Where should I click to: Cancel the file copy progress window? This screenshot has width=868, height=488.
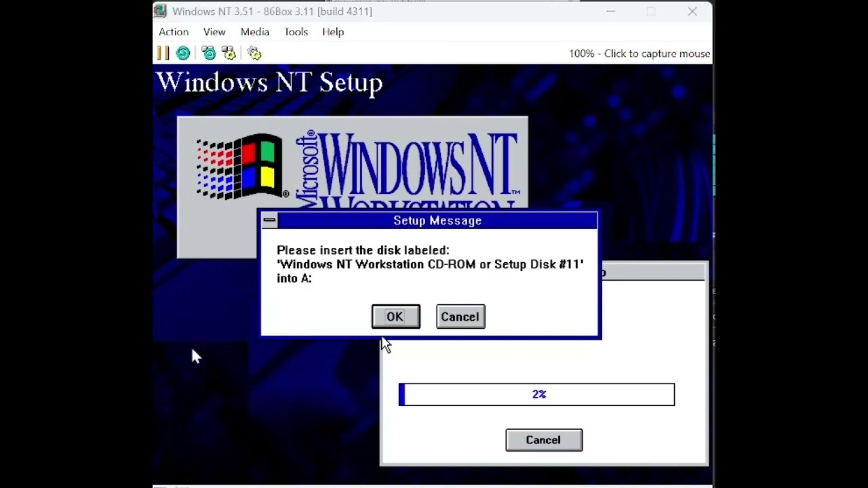point(544,440)
